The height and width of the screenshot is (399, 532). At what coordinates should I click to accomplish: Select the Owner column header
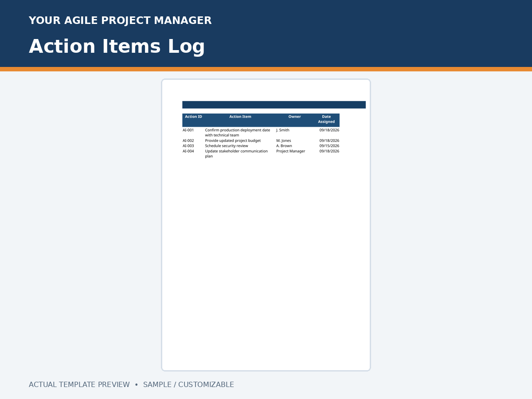click(x=294, y=117)
